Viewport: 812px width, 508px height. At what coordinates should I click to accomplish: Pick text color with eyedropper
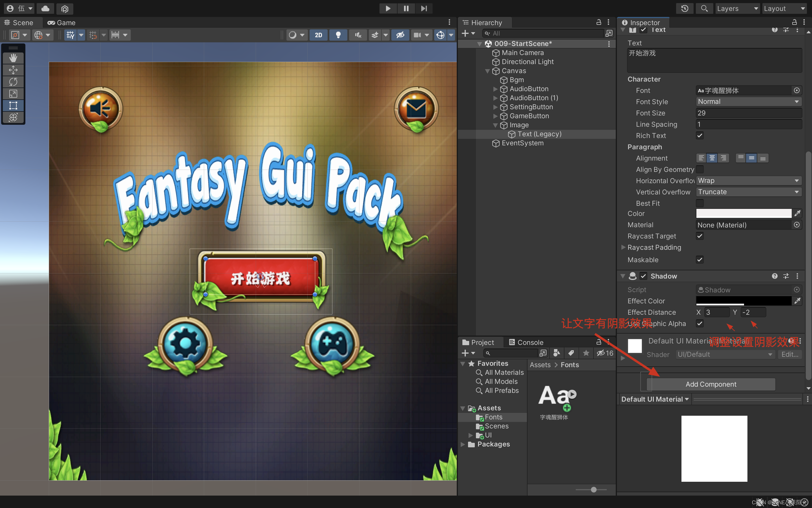797,213
